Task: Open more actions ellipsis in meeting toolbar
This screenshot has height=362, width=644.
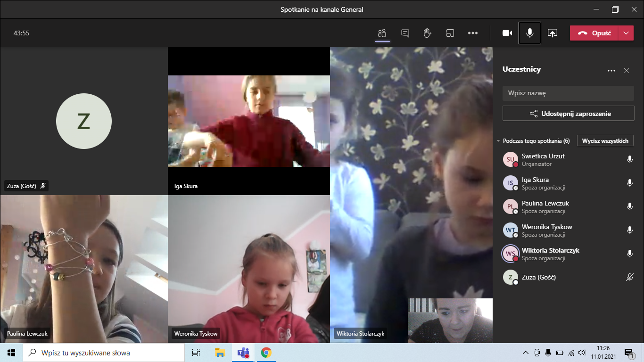Action: [473, 33]
